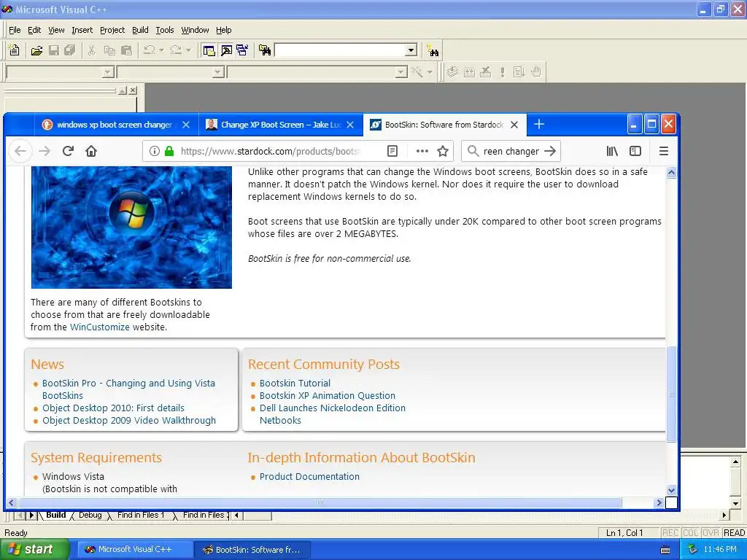The width and height of the screenshot is (747, 560).
Task: Open the File menu
Action: pyautogui.click(x=15, y=30)
